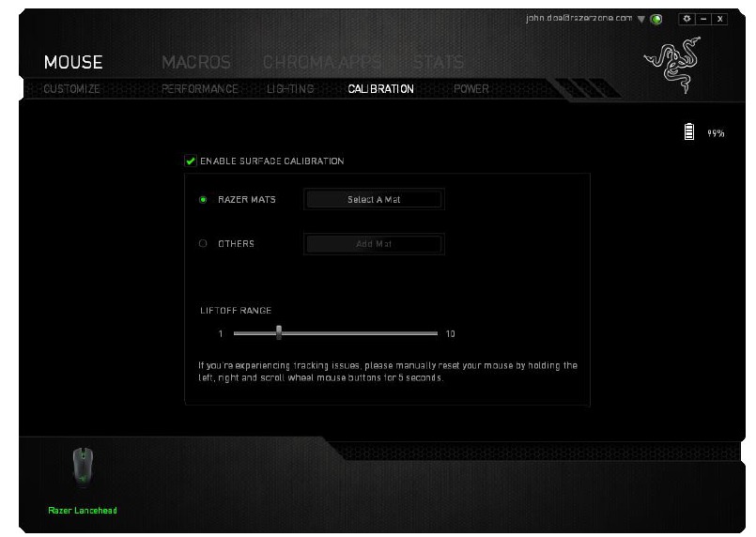Open the Stats main tab
Screen dimensions: 756x537
coord(439,62)
